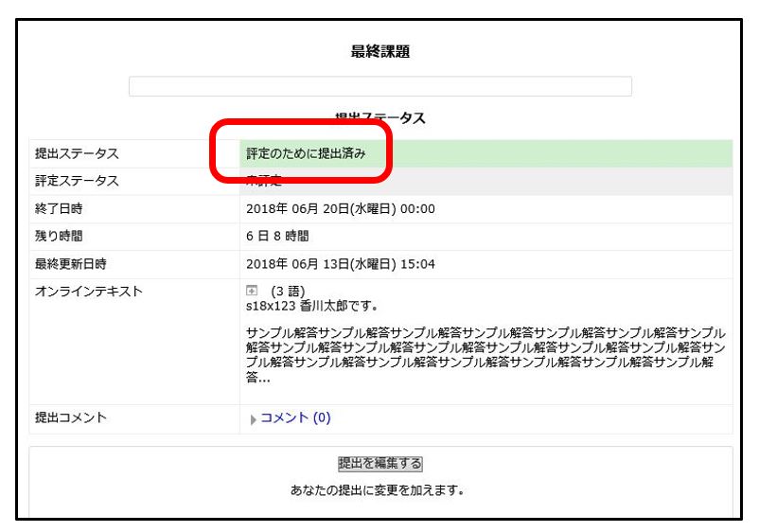The width and height of the screenshot is (759, 532).
Task: Click the 提出を編集する button
Action: [379, 464]
